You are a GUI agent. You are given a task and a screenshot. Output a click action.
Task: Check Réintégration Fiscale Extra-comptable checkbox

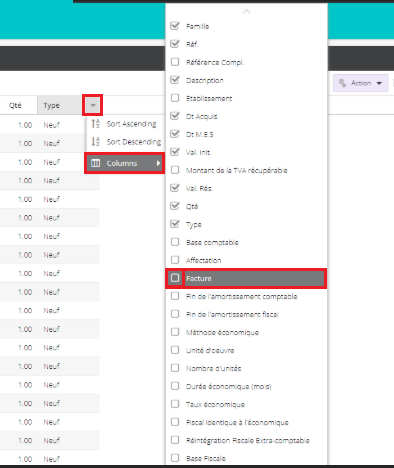(175, 440)
